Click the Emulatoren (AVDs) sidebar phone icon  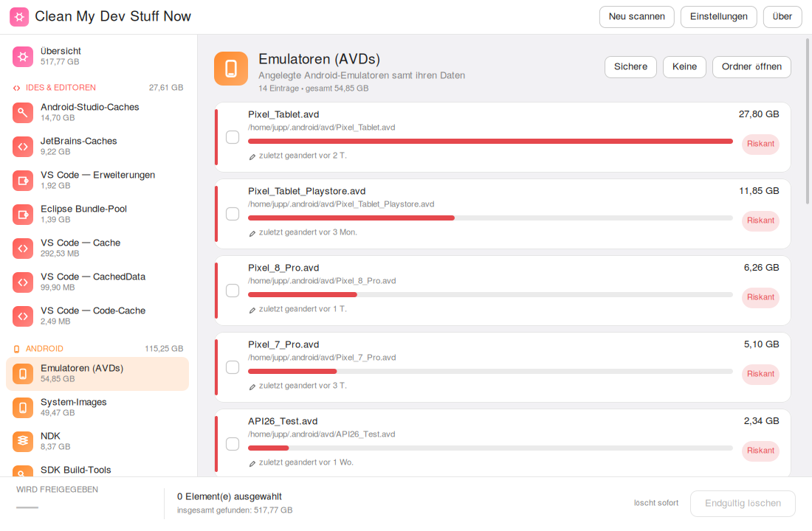pyautogui.click(x=23, y=374)
